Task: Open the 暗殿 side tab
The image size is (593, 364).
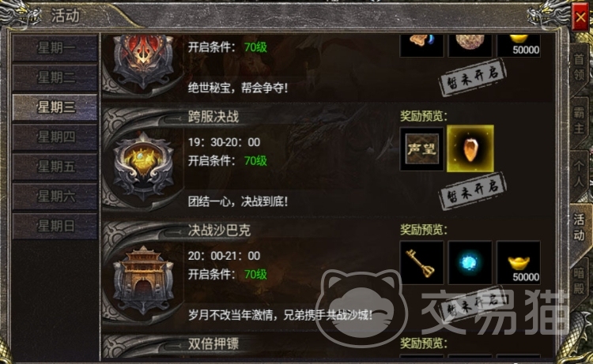Action: coord(580,281)
